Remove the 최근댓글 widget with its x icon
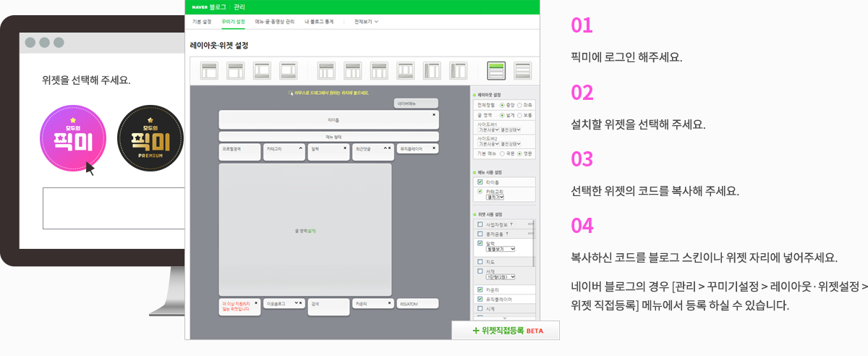Image resolution: width=868 pixels, height=356 pixels. pyautogui.click(x=390, y=148)
